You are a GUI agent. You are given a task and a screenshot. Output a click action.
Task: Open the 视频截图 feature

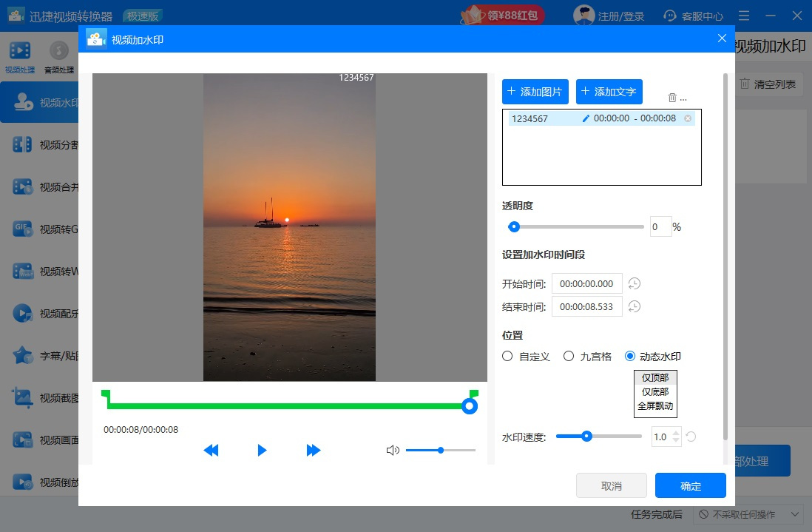(x=35, y=397)
